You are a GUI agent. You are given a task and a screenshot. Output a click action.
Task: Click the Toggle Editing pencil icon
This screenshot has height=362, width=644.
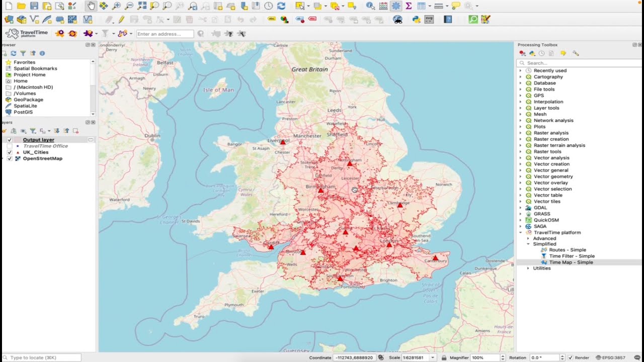(x=121, y=19)
